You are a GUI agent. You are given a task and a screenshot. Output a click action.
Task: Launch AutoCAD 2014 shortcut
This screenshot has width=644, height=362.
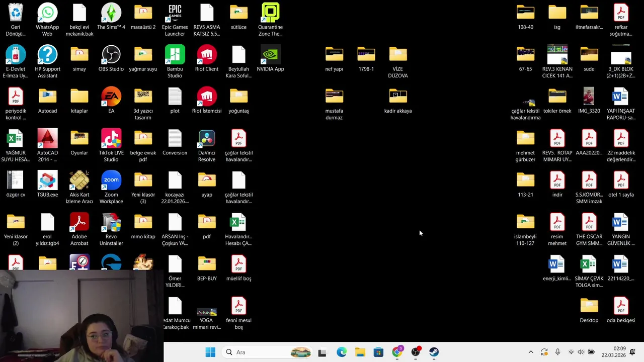click(47, 138)
